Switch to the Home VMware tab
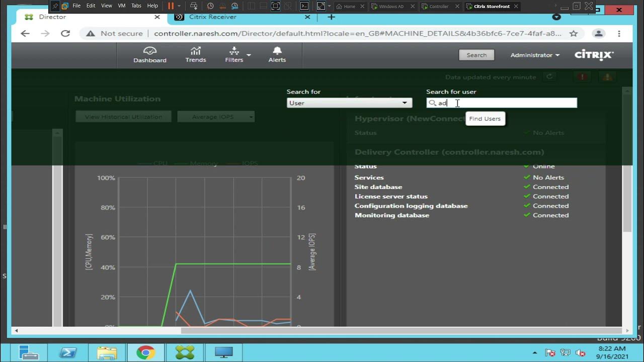 pyautogui.click(x=349, y=7)
